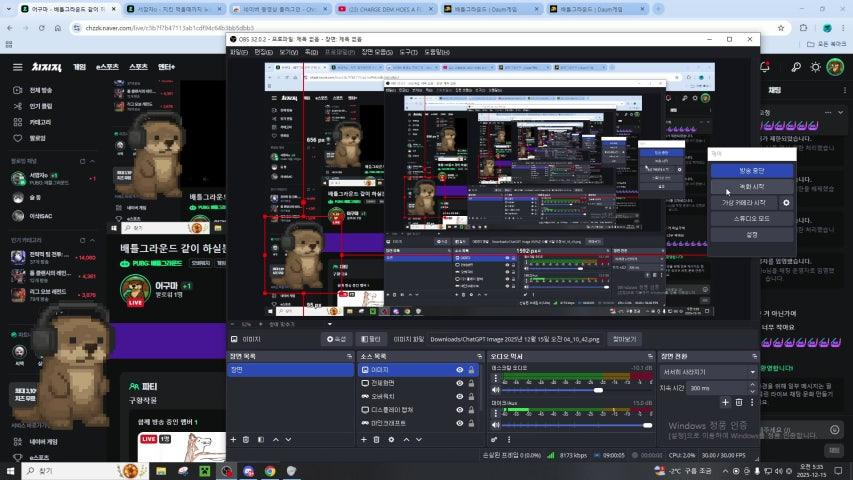Open advanced audio properties icon in mixer
The width and height of the screenshot is (853, 480).
tap(494, 439)
